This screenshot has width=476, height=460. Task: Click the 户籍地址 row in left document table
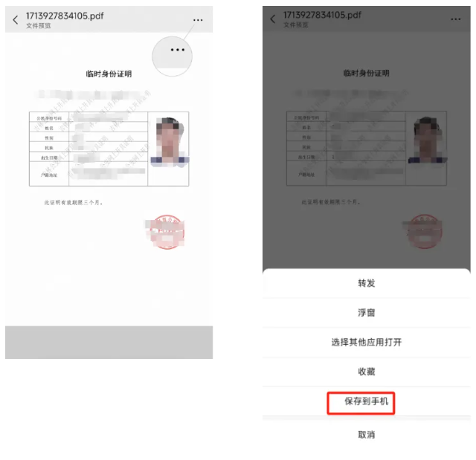[x=89, y=174]
